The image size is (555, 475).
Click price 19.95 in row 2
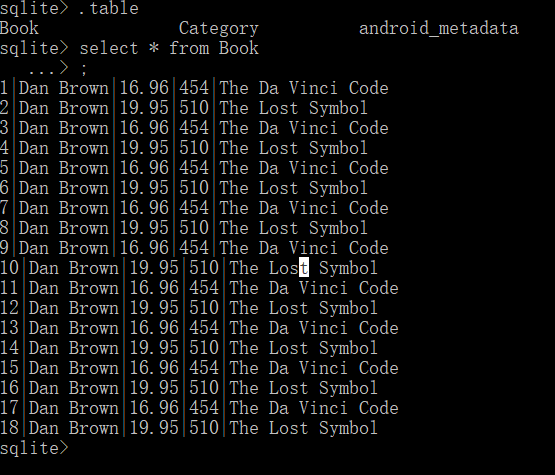click(x=144, y=108)
